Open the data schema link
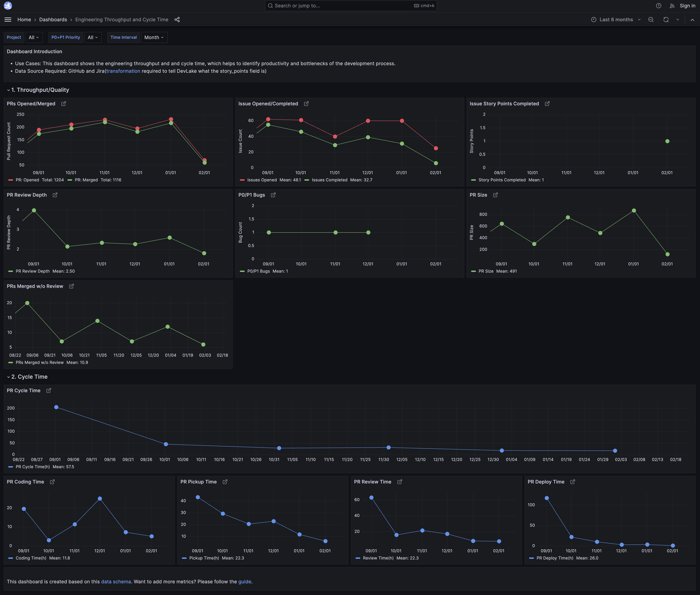The width and height of the screenshot is (700, 595). [x=116, y=581]
